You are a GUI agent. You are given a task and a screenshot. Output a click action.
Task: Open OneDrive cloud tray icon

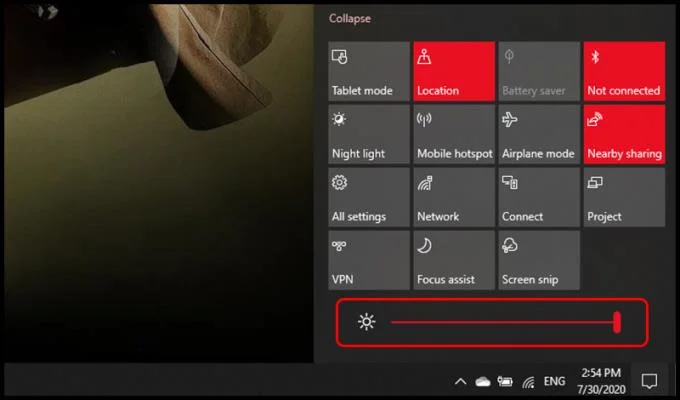coord(483,382)
